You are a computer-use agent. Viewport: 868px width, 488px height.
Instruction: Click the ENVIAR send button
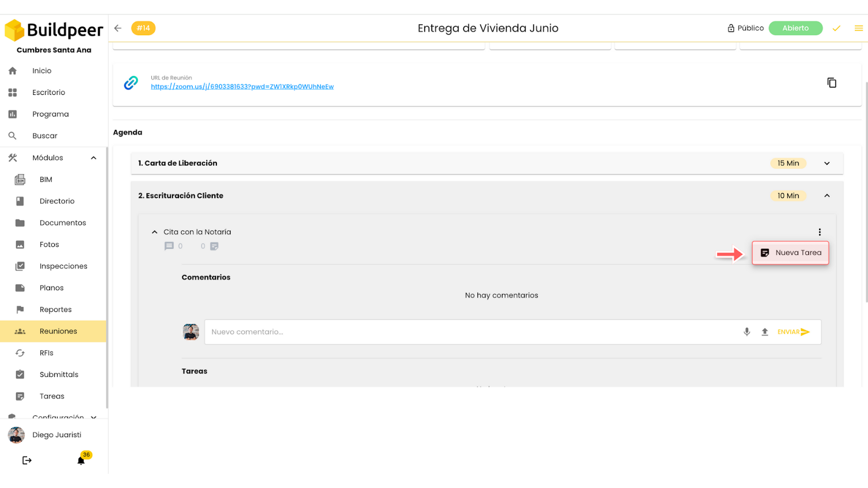pyautogui.click(x=794, y=332)
